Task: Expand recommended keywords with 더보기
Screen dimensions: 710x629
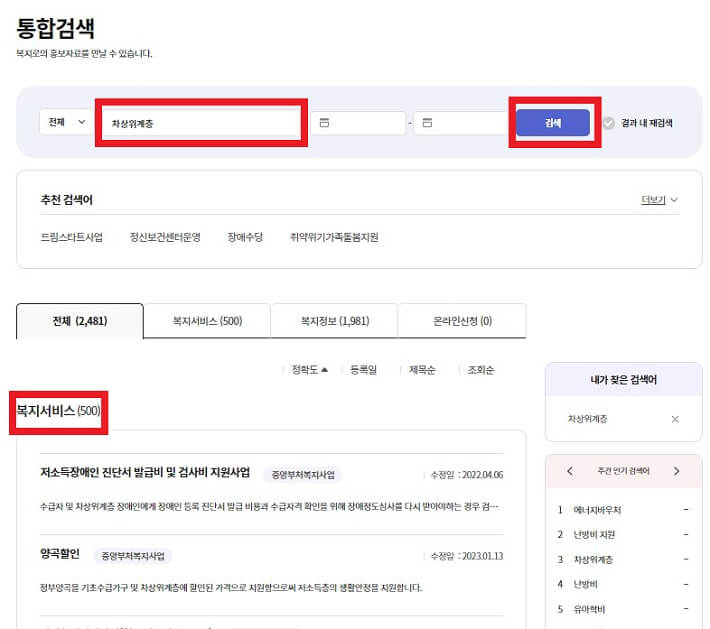Action: click(x=659, y=200)
